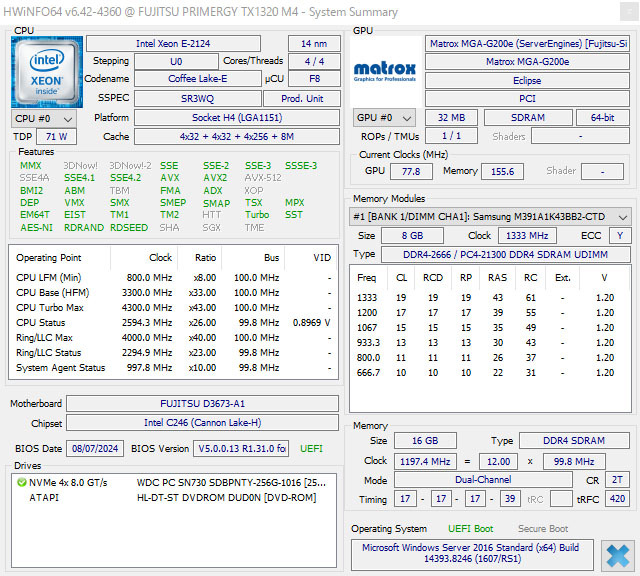Open the GPU #0 selector dropdown
640x576 pixels.
384,118
